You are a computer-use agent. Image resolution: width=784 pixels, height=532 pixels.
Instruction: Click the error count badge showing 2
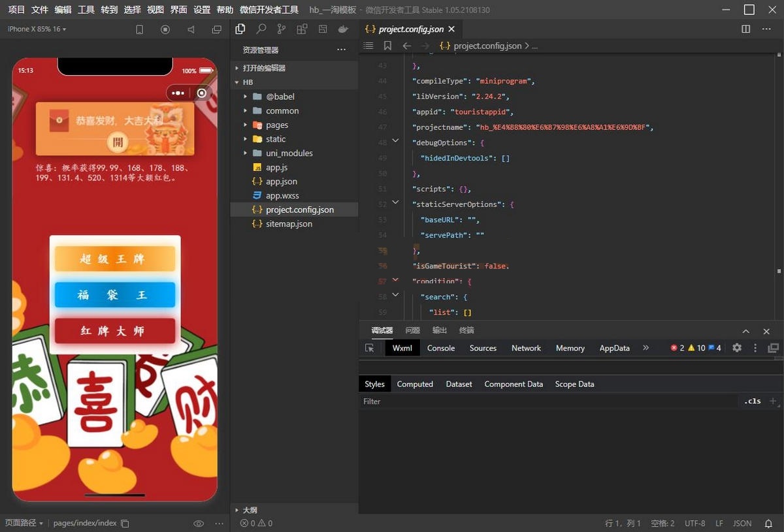tap(678, 348)
